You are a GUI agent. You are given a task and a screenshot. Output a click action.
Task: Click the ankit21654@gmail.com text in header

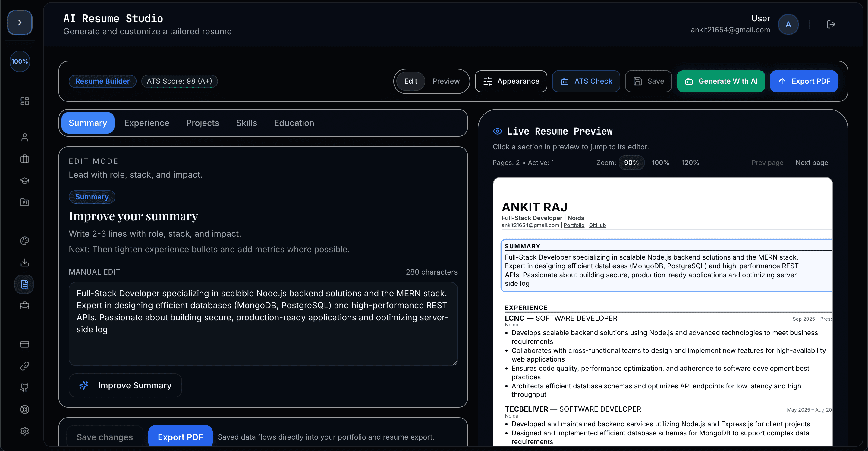pyautogui.click(x=730, y=30)
